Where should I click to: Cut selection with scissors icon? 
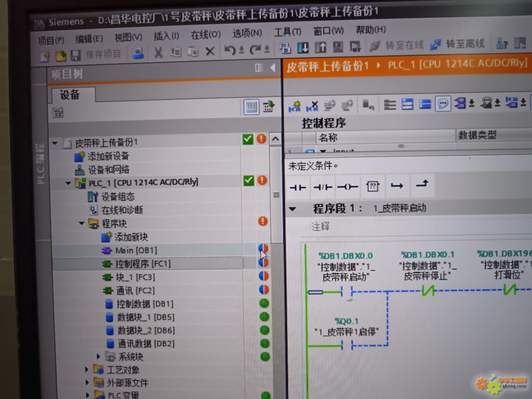[158, 52]
